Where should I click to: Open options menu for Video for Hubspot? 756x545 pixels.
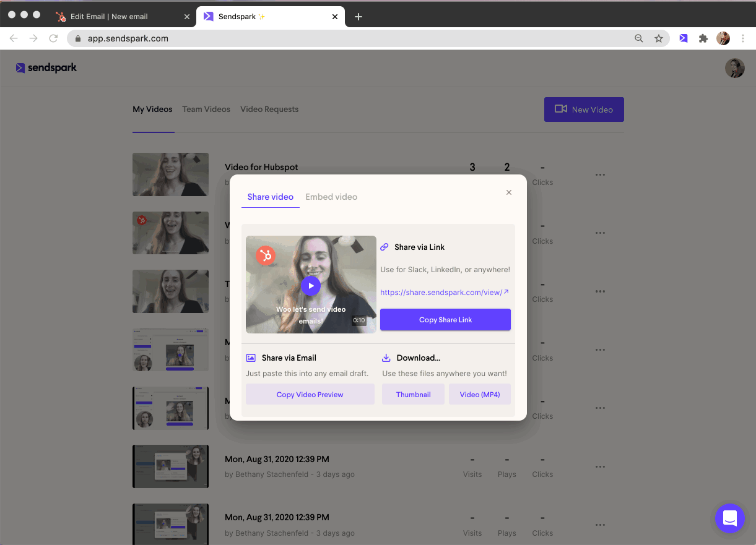[x=600, y=174]
